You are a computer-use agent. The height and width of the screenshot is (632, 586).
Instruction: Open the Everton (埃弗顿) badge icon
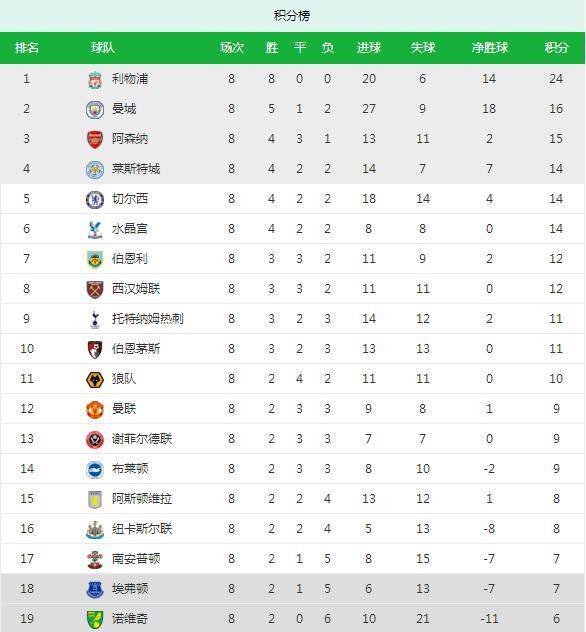pos(95,590)
